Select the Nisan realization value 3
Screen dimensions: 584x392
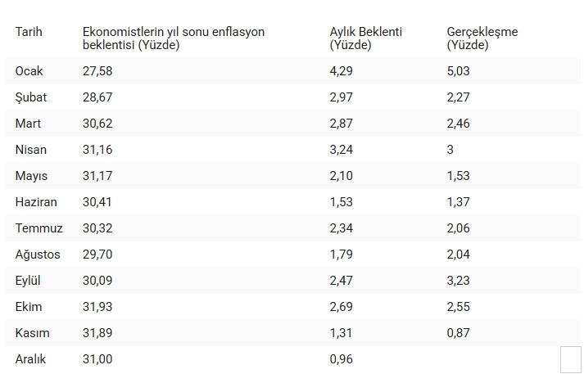click(450, 150)
